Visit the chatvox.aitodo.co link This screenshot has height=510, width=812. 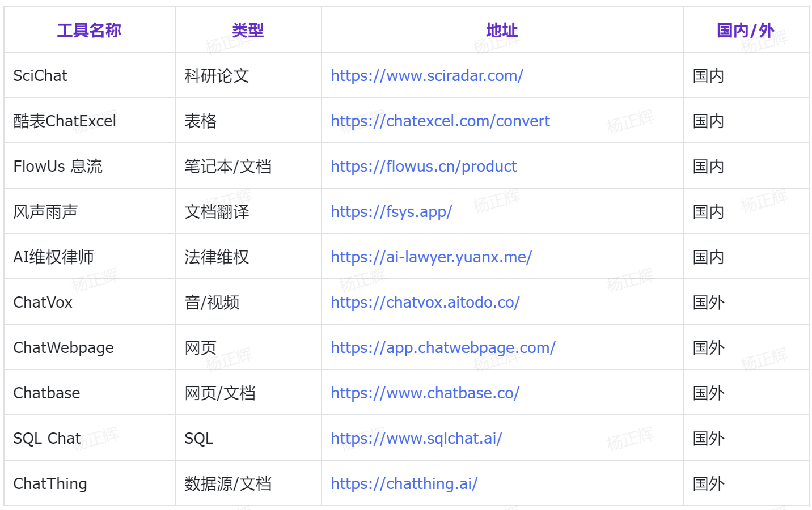click(425, 302)
